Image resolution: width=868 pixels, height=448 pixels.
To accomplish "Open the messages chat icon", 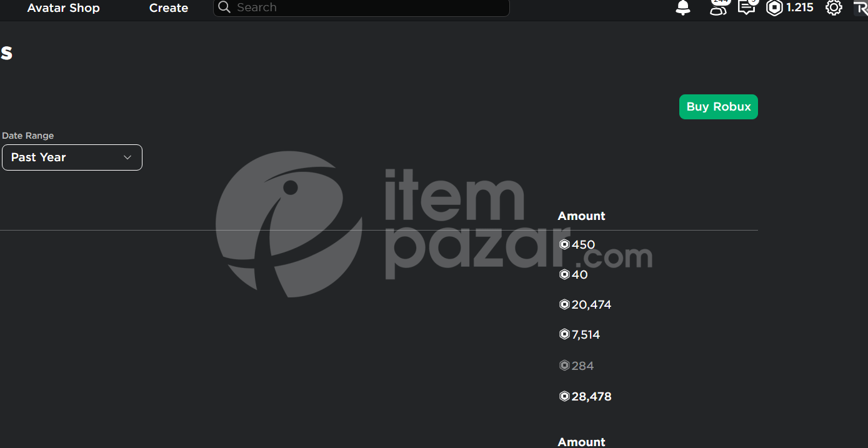I will click(747, 7).
